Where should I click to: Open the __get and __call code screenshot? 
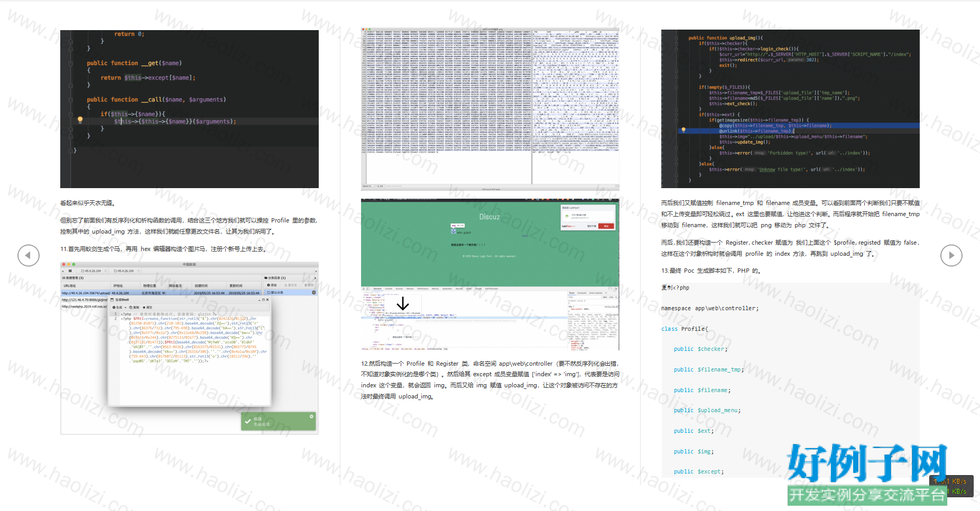189,109
